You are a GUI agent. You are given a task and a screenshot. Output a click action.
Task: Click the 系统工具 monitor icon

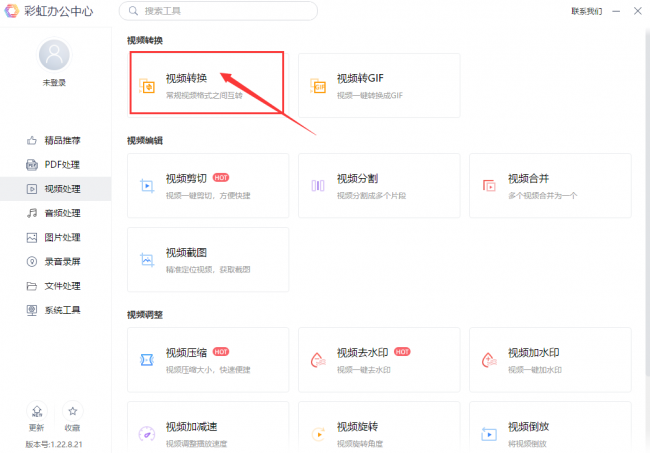[32, 310]
